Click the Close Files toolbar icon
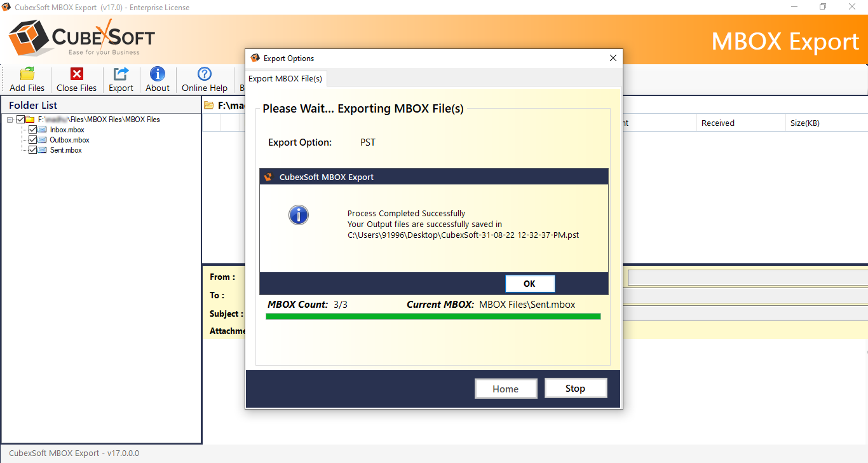Screen dimensions: 868x463 pos(76,74)
